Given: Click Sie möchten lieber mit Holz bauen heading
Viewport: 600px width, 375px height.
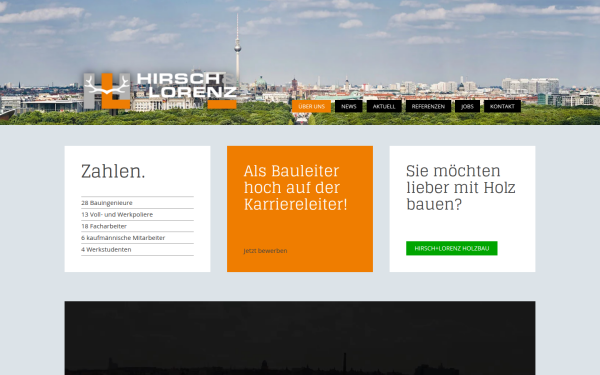Looking at the screenshot, I should pos(461,188).
